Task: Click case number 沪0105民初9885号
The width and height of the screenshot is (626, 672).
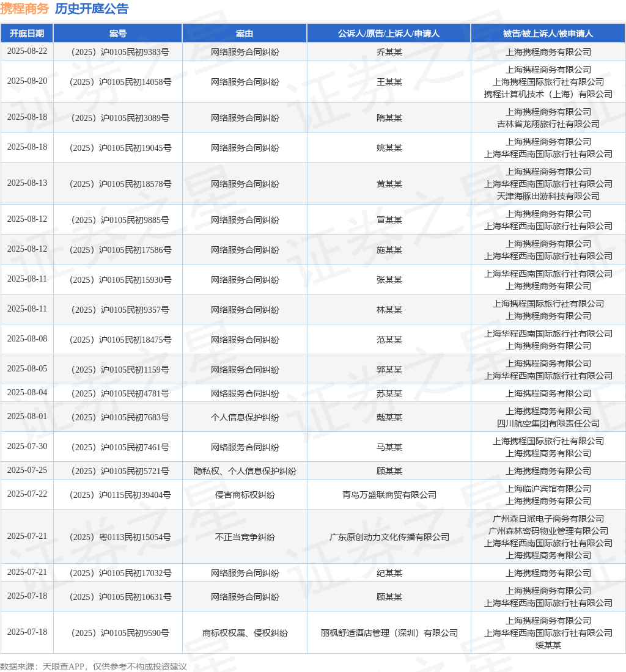Action: [x=120, y=220]
